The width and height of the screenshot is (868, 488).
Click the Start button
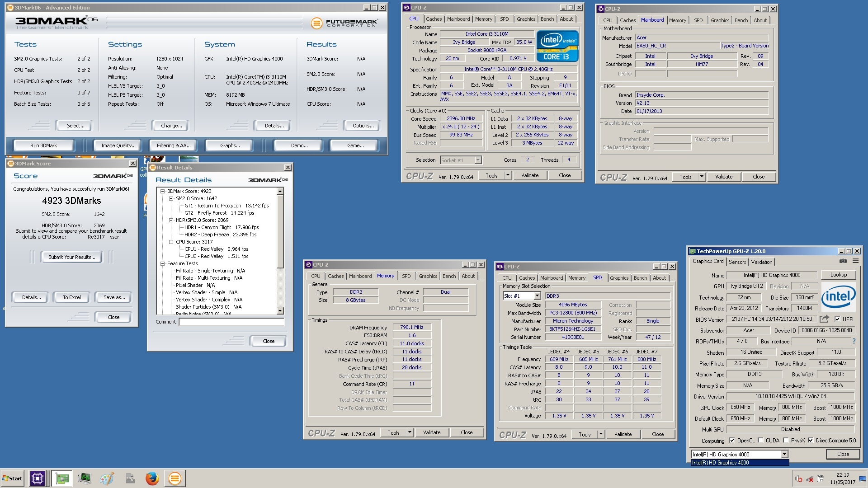(12, 478)
